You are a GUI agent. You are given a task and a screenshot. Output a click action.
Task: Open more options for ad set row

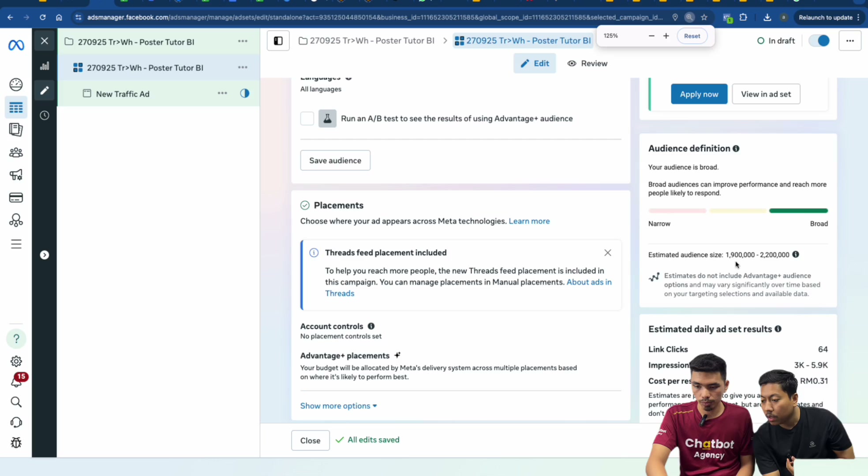pyautogui.click(x=243, y=67)
